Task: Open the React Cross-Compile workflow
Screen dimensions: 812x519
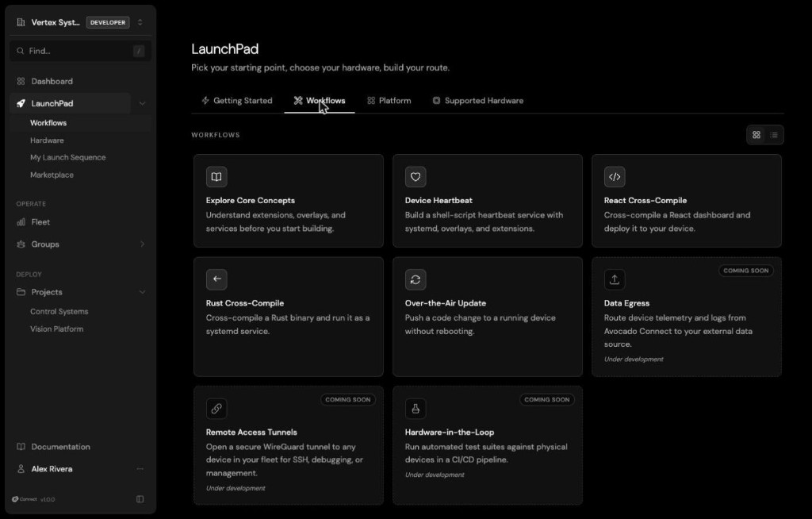Action: [x=687, y=201]
